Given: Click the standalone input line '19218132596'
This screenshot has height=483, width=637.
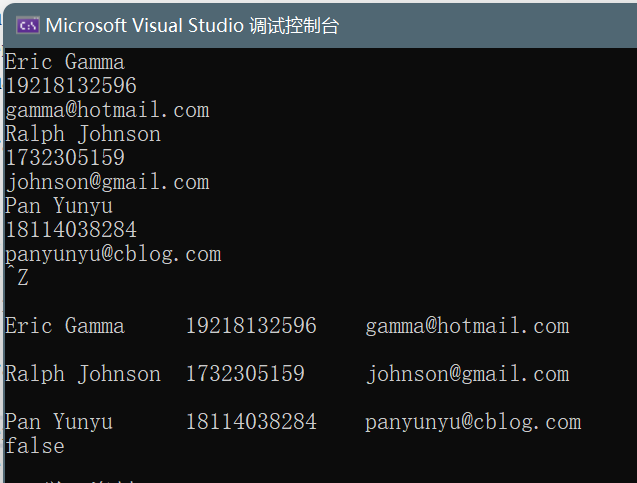Looking at the screenshot, I should tap(71, 86).
